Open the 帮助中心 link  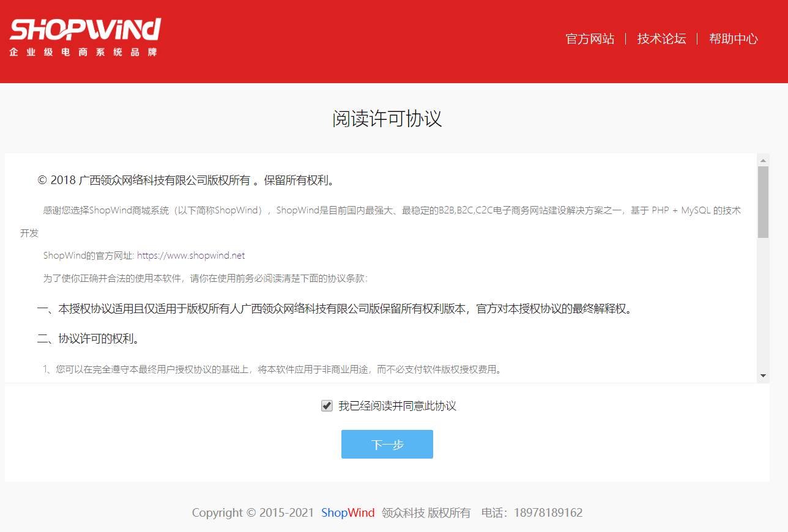[x=733, y=39]
